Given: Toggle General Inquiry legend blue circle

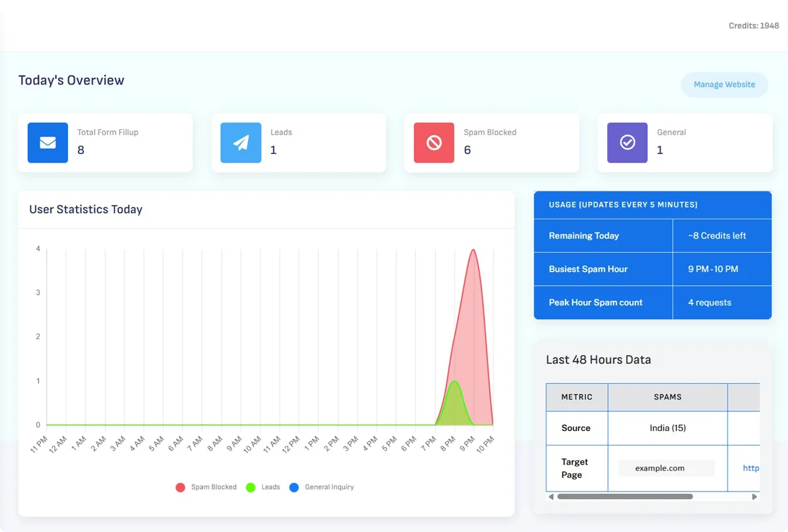Looking at the screenshot, I should [x=294, y=487].
